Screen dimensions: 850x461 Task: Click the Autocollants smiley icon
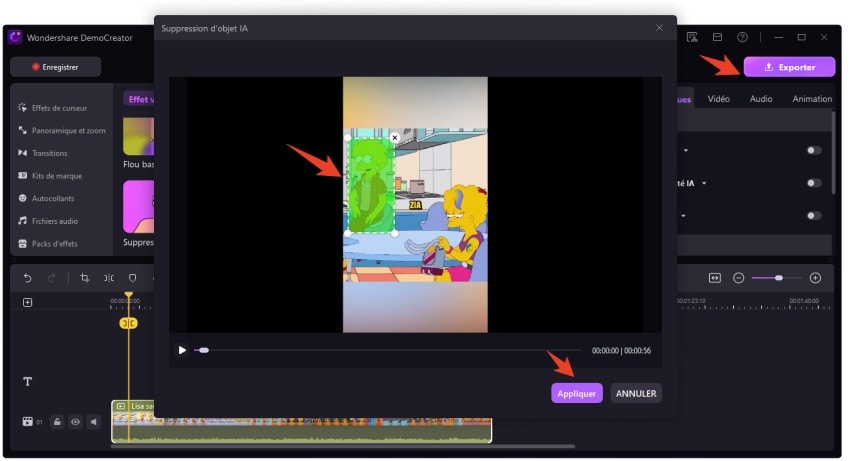[x=22, y=199]
